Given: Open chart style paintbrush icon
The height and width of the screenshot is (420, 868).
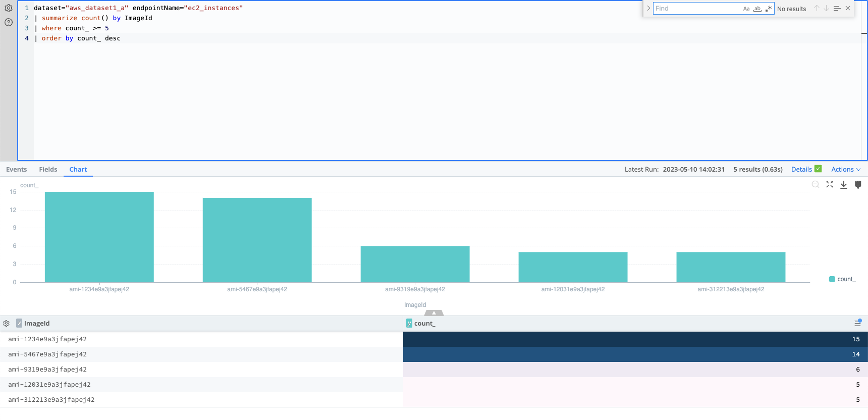Looking at the screenshot, I should (858, 185).
